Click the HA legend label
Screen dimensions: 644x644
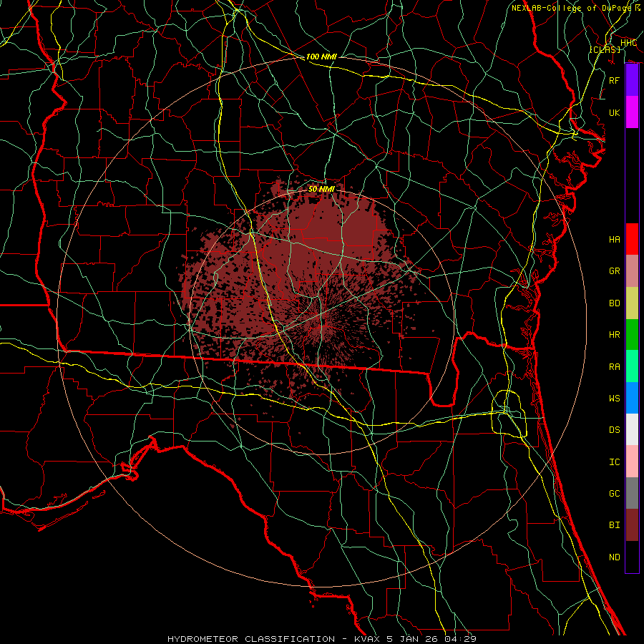coord(615,240)
